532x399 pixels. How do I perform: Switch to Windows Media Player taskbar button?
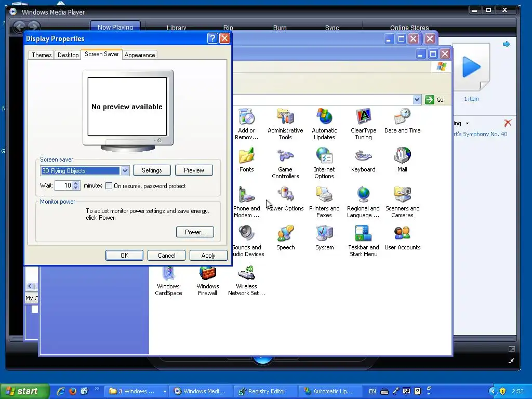(201, 391)
